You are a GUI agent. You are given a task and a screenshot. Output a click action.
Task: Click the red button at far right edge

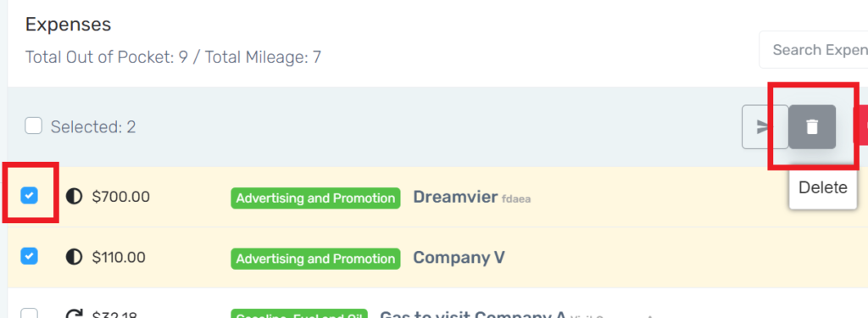pyautogui.click(x=862, y=126)
